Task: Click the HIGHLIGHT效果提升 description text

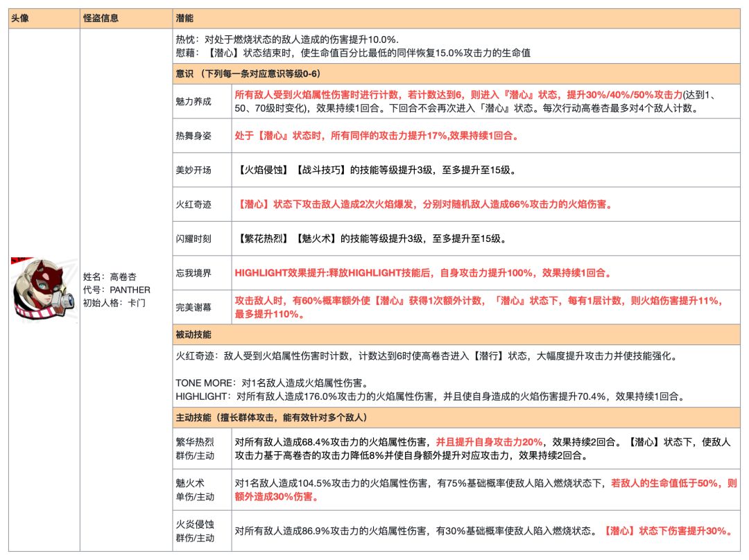Action: (423, 273)
